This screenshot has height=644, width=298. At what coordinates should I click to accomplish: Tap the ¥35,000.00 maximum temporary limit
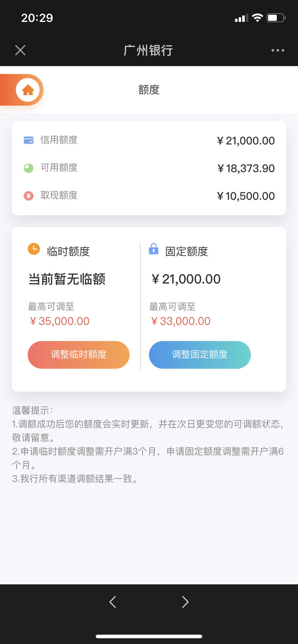59,321
